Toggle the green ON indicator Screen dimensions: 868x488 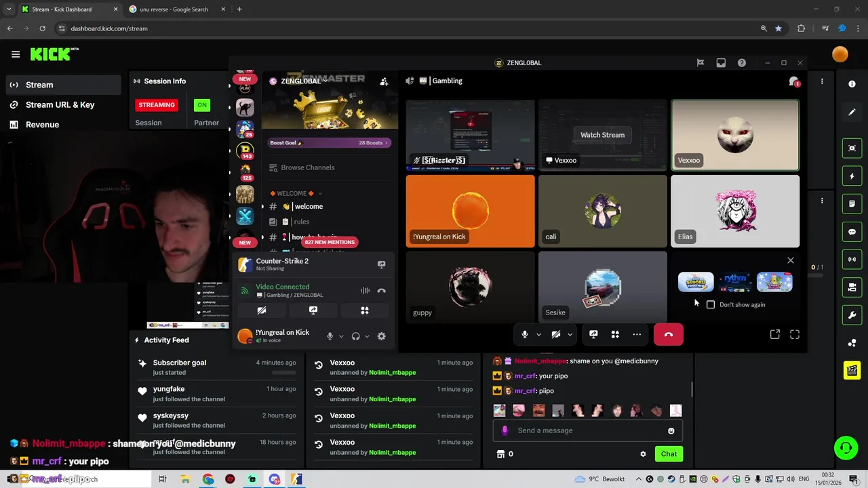201,105
